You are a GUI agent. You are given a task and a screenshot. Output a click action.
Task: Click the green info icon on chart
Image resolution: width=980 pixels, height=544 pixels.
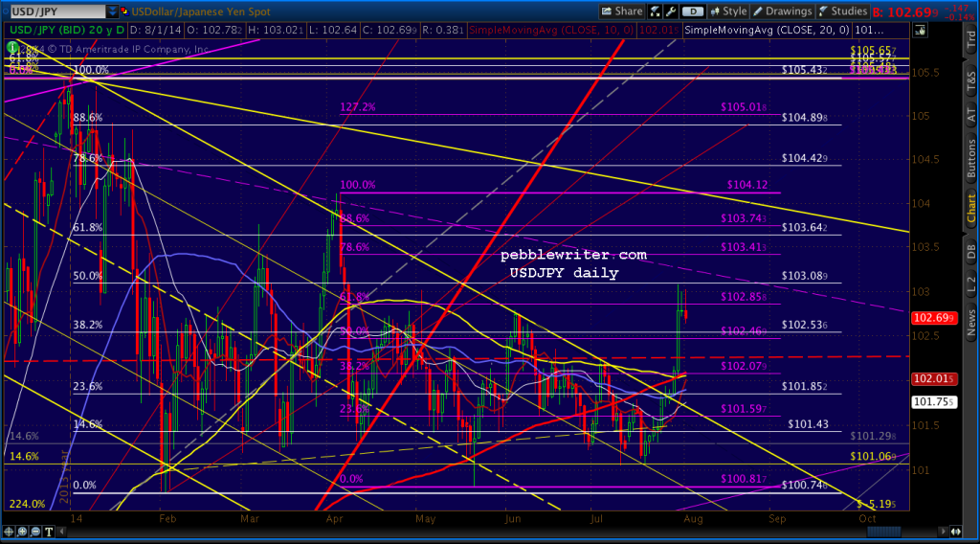point(11,47)
